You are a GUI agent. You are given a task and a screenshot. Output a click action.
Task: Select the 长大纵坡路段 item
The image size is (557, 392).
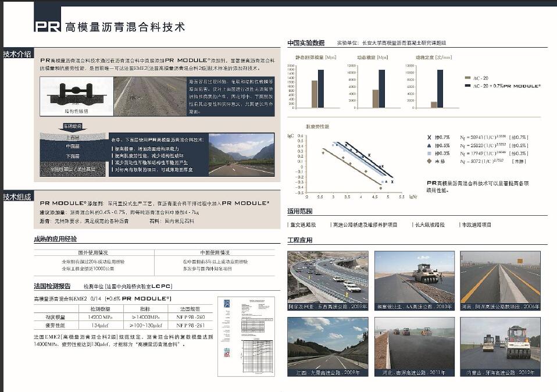pyautogui.click(x=429, y=225)
